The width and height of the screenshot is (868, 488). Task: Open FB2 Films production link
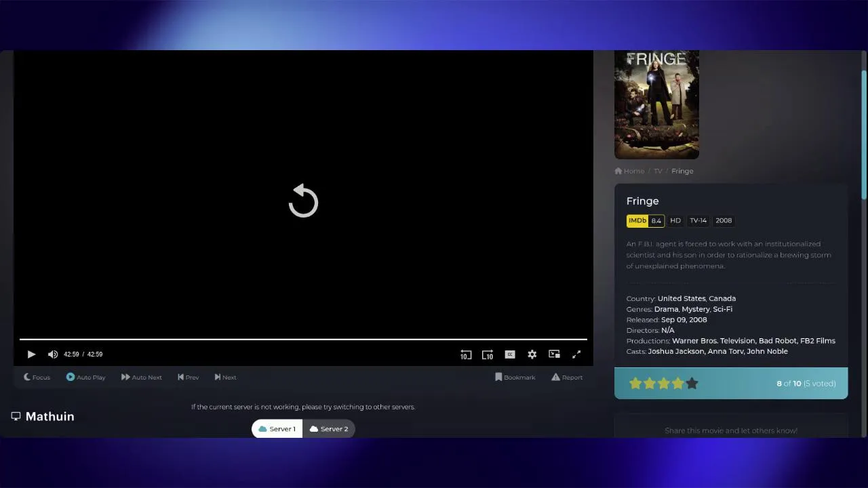[x=818, y=341]
